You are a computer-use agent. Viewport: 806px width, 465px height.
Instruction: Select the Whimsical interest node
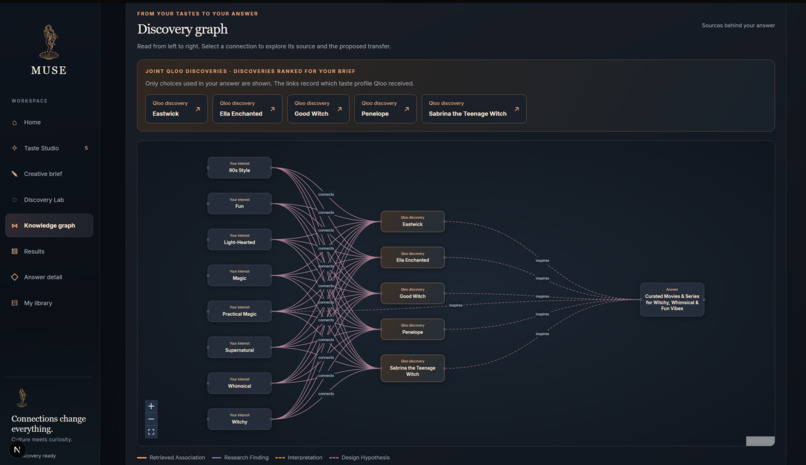240,383
